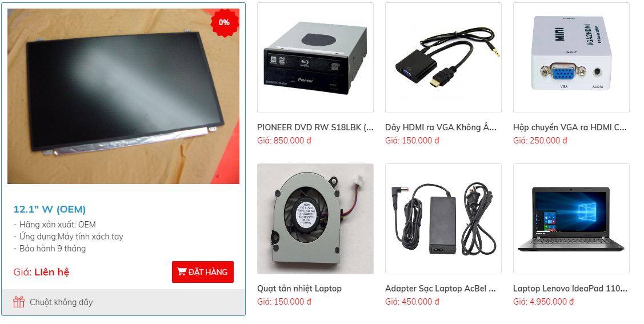Open Laptop Lenovo IdeaPad 110 link
Viewport: 644px width, 324px height.
coord(570,288)
